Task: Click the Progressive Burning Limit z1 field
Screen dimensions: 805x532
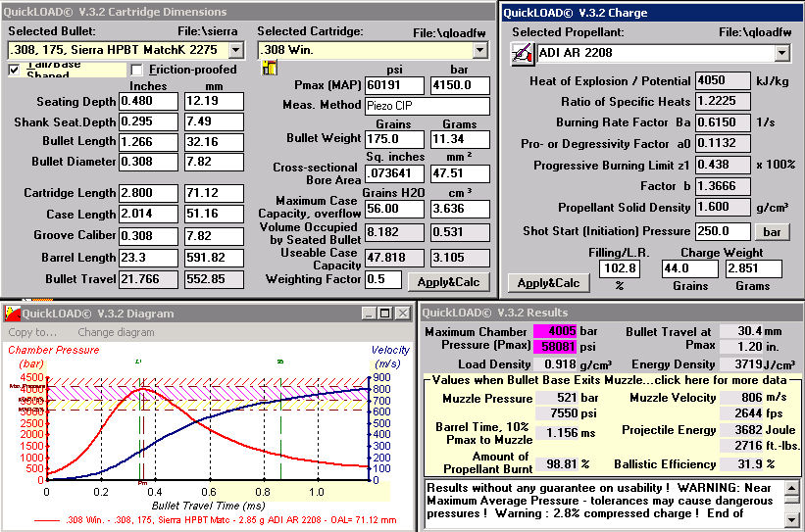Action: [723, 165]
